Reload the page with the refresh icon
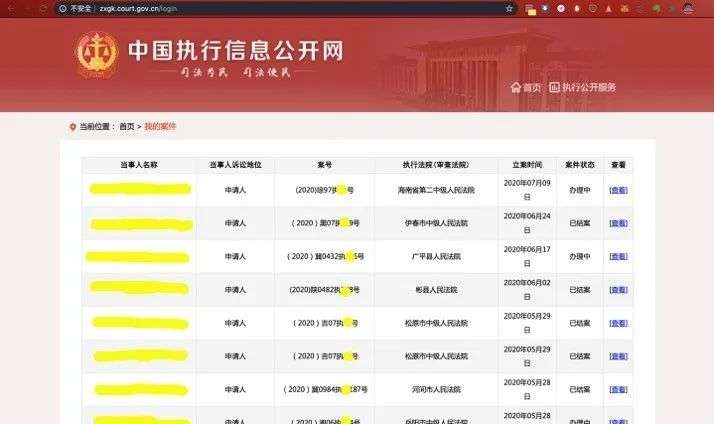The image size is (714, 424). (x=43, y=9)
